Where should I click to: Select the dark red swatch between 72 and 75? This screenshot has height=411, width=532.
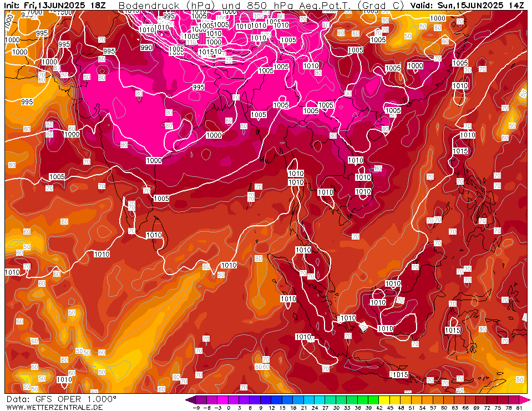pyautogui.click(x=492, y=399)
